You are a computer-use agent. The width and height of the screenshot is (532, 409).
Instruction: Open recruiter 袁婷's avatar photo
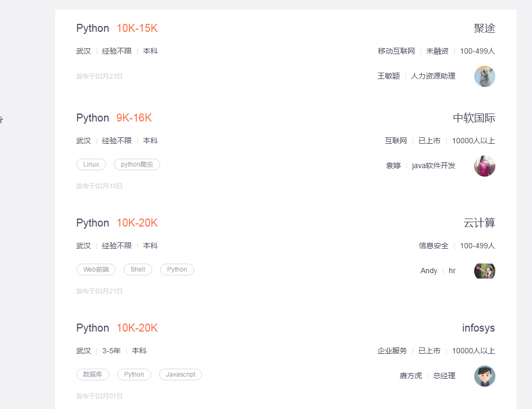pos(484,166)
